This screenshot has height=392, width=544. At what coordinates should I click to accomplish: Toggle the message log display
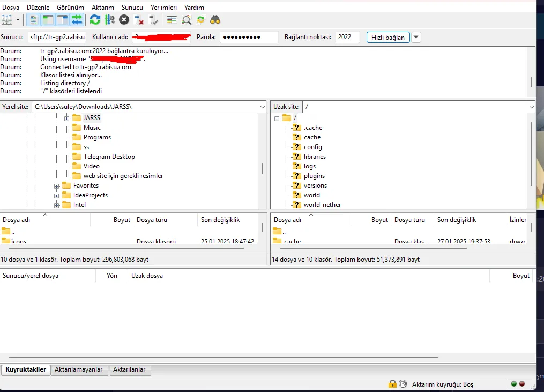point(32,20)
